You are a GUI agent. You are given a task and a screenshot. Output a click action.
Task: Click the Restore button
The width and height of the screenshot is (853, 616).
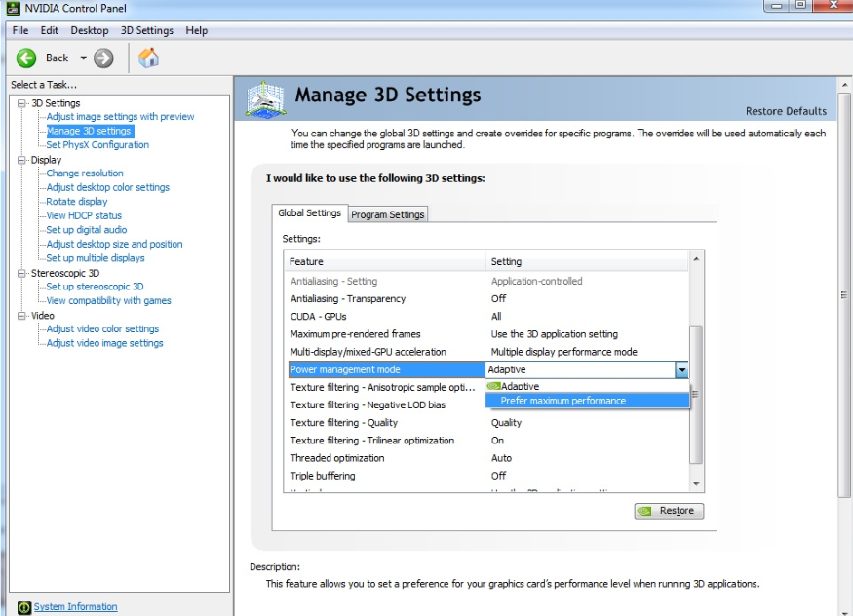tap(669, 511)
